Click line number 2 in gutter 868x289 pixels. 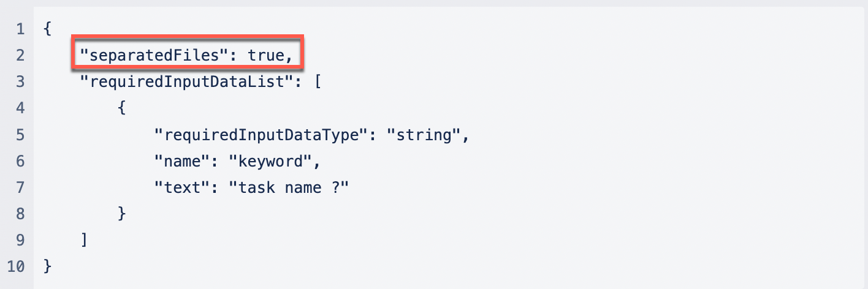pos(20,56)
